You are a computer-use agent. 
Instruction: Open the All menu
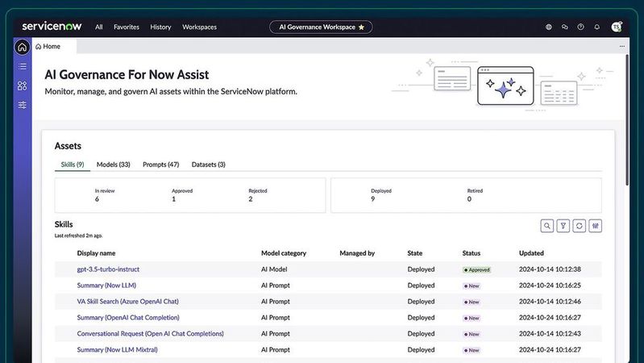coord(98,27)
